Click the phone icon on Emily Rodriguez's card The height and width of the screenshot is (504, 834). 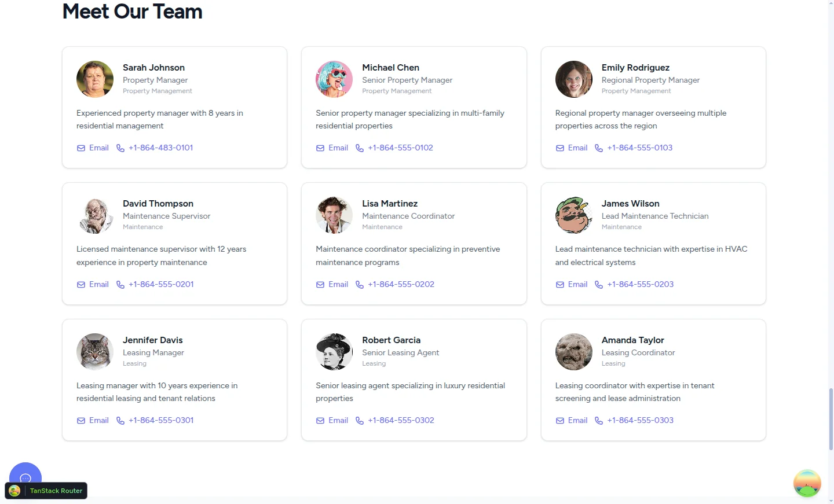[x=599, y=148]
